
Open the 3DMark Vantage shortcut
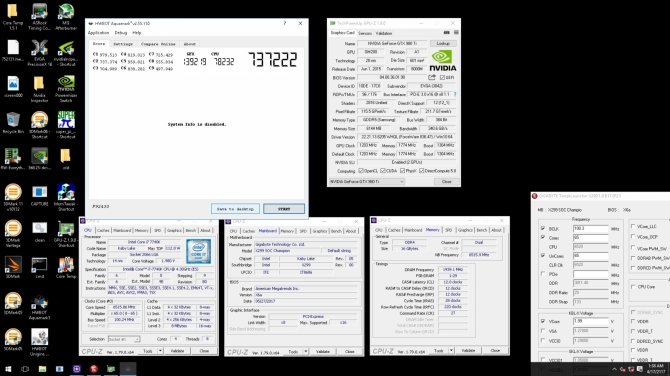pos(13,234)
